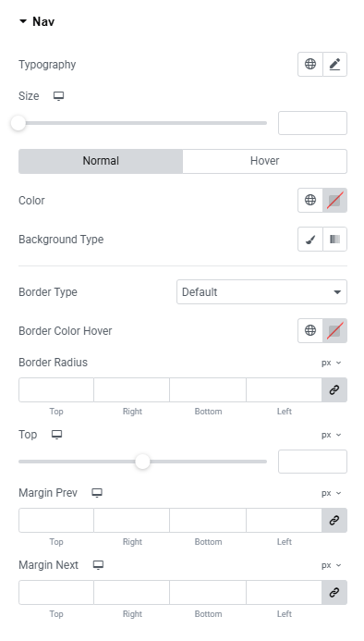The image size is (364, 641).
Task: Open global colors for Border Color Hover
Action: click(x=310, y=331)
